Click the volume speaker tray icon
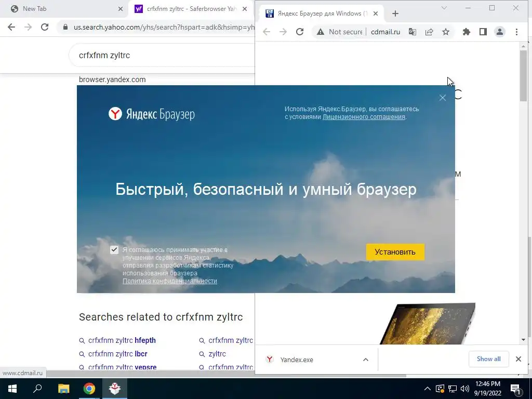Image resolution: width=532 pixels, height=399 pixels. 465,389
